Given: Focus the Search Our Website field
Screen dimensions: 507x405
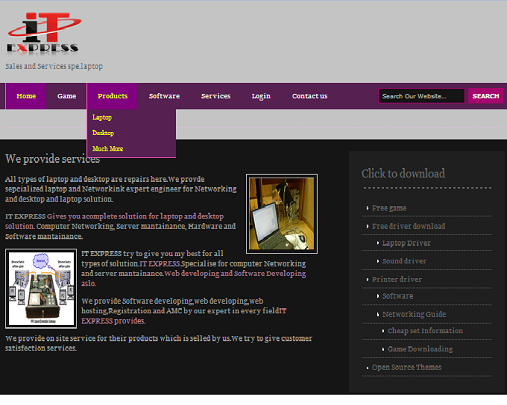Looking at the screenshot, I should (421, 96).
